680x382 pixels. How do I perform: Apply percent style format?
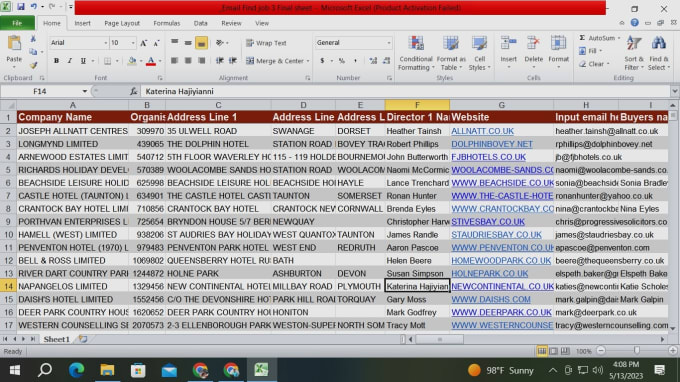tap(342, 61)
